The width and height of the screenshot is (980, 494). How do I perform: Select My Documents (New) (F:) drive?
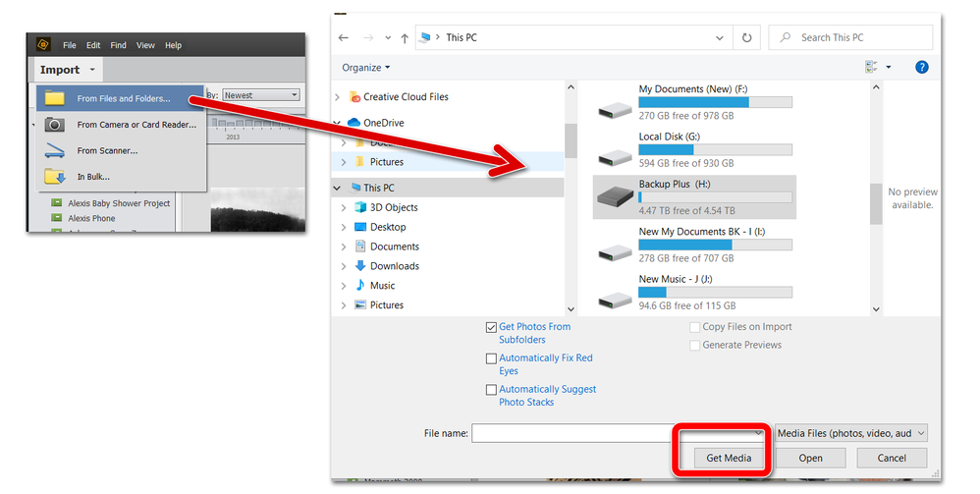point(694,102)
